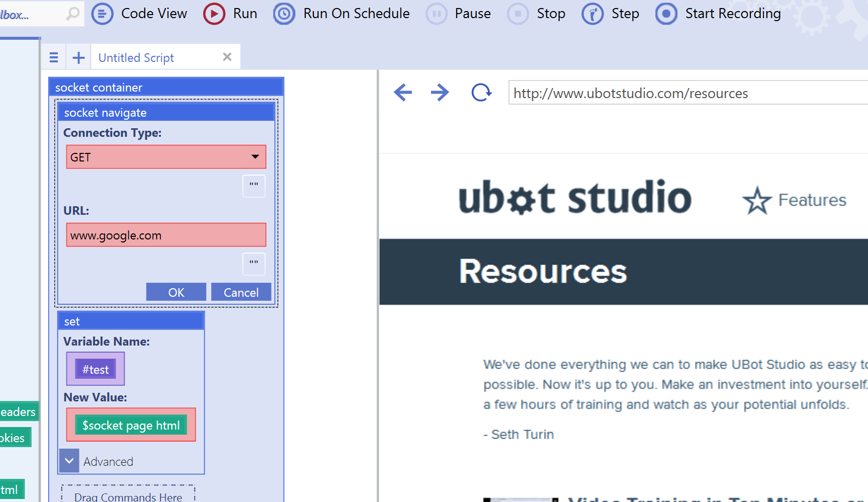Cancel socket navigate editing
Screen dimensions: 868x502
tap(241, 292)
